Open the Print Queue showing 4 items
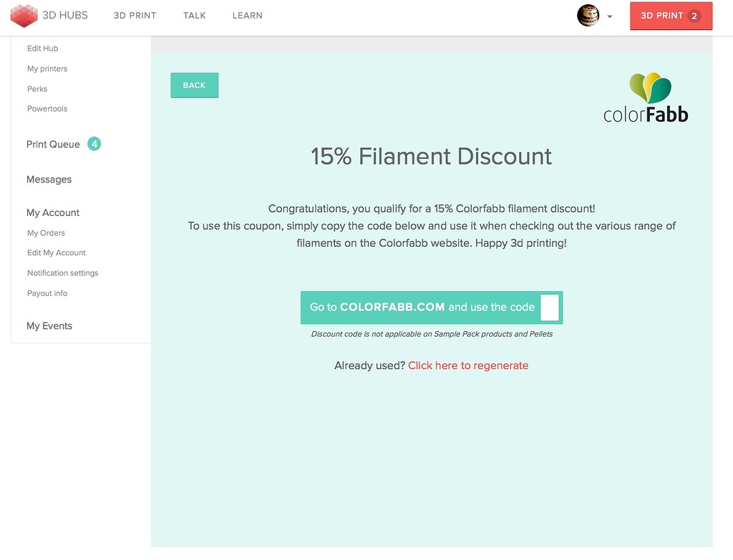 coord(54,144)
